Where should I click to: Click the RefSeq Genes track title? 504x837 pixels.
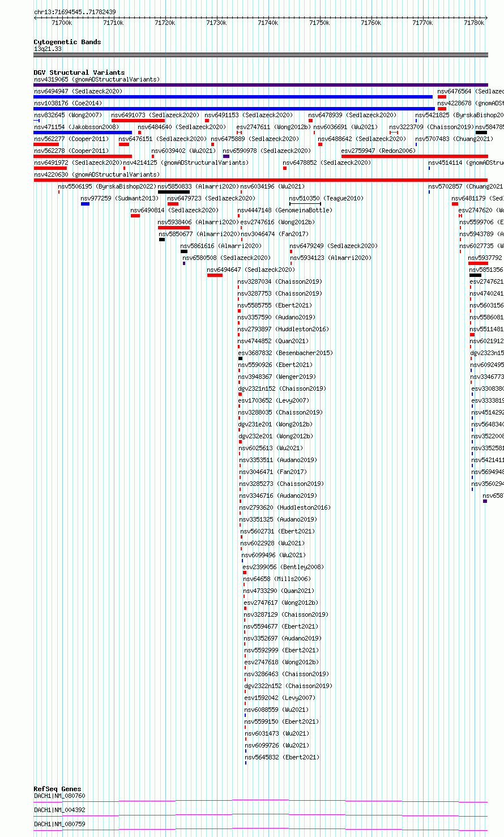57,789
